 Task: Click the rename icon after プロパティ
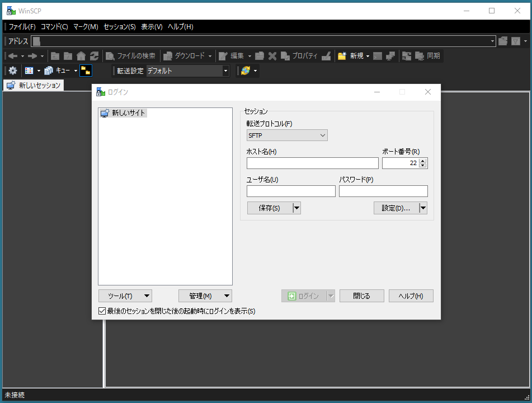[x=326, y=56]
